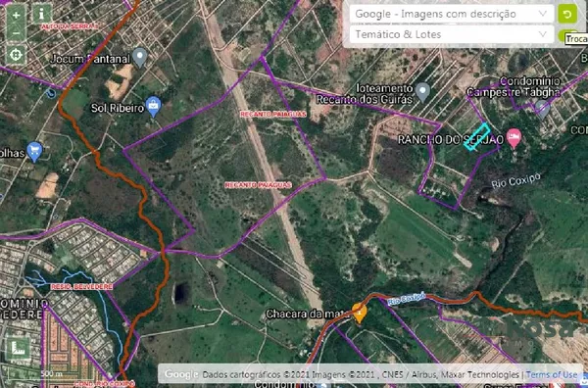The width and height of the screenshot is (588, 388).
Task: Click the Jocum Pantanal map pin
Action: coord(140,58)
